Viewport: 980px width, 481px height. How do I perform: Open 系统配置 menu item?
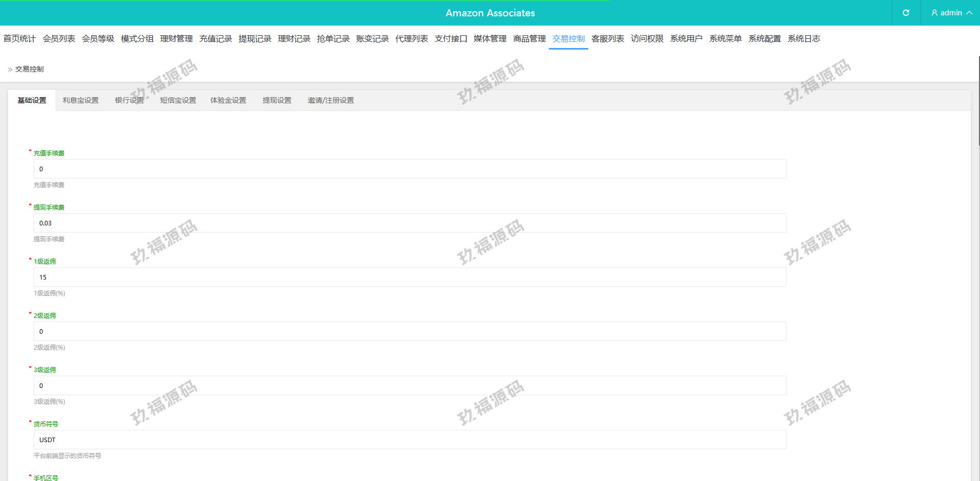pyautogui.click(x=764, y=39)
